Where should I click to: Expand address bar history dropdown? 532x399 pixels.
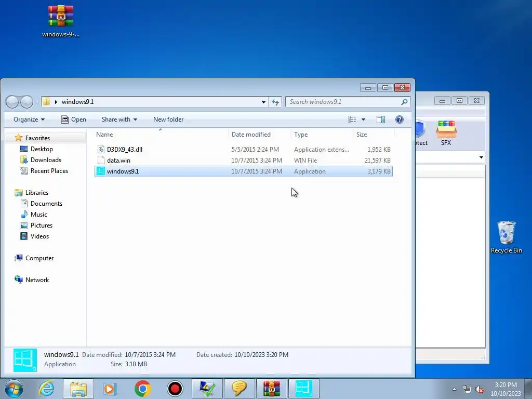(263, 102)
